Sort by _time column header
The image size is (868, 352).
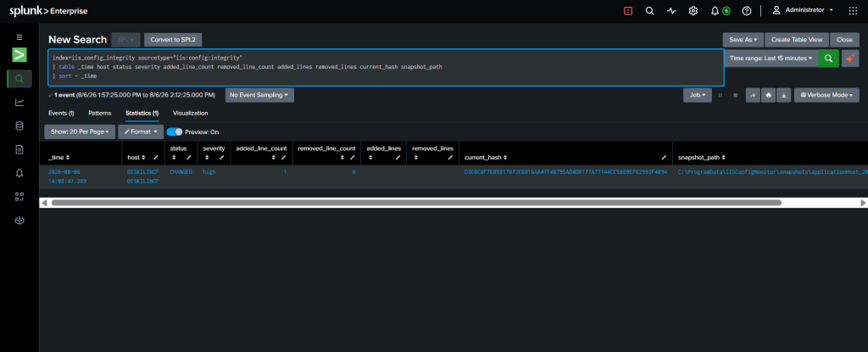coord(59,158)
